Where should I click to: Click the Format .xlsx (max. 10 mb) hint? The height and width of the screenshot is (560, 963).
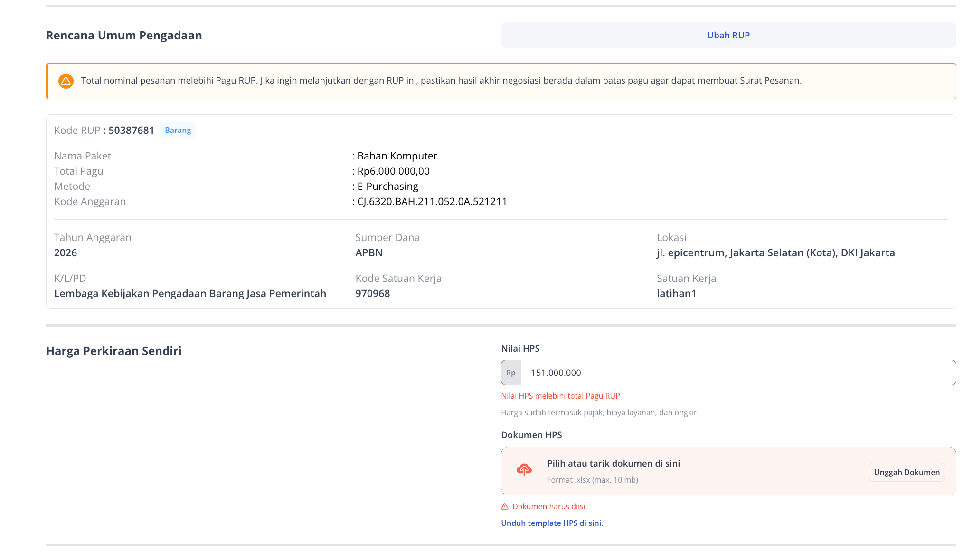592,480
